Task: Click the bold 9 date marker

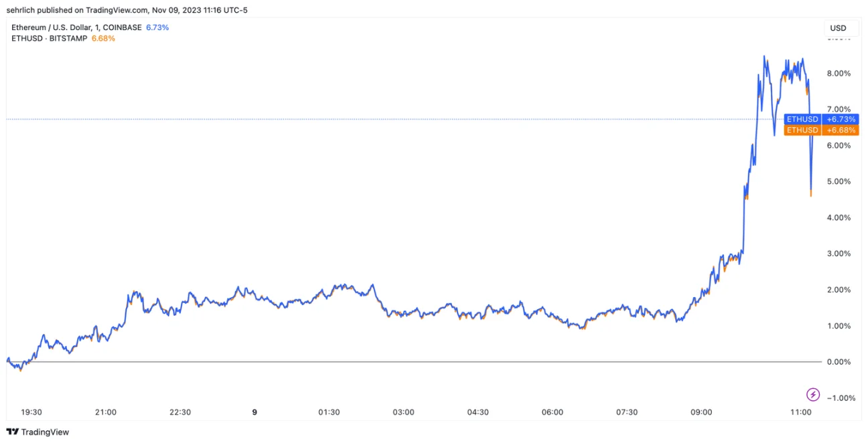Action: pyautogui.click(x=255, y=412)
